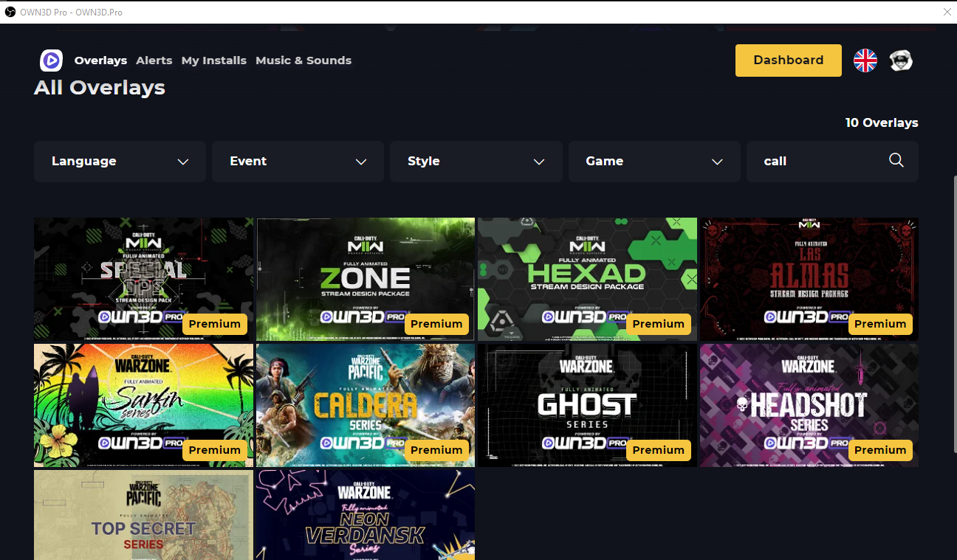This screenshot has height=560, width=957.
Task: Click the '10 Overlays' count text
Action: coord(882,122)
